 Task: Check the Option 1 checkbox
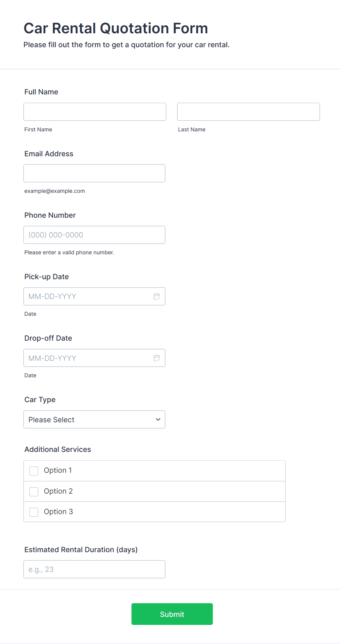pos(34,471)
